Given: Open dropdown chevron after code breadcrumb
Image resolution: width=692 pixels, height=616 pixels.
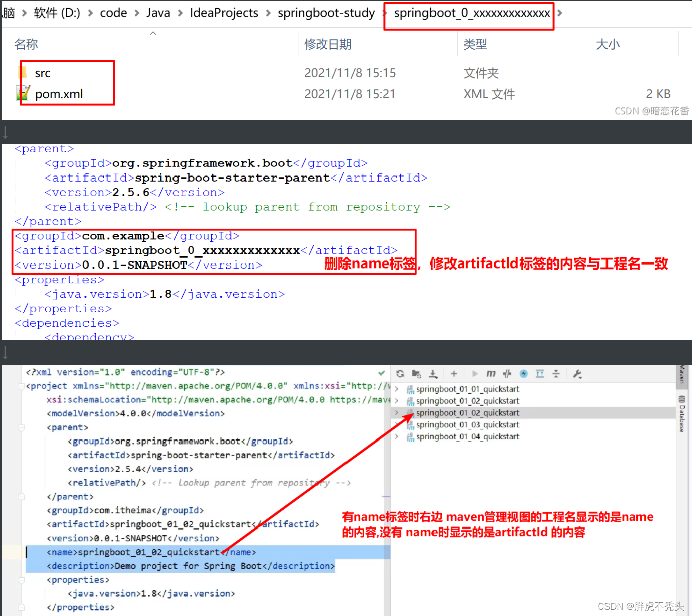Looking at the screenshot, I should pyautogui.click(x=137, y=13).
